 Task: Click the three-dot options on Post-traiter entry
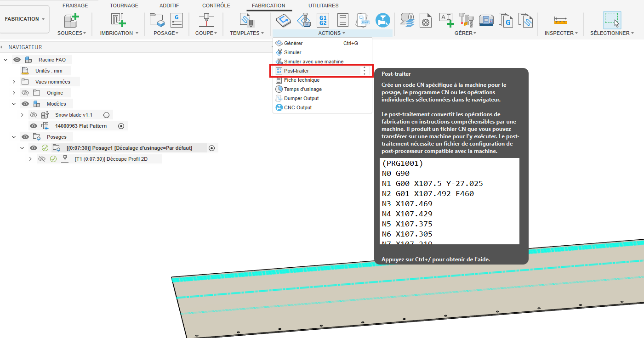point(364,71)
